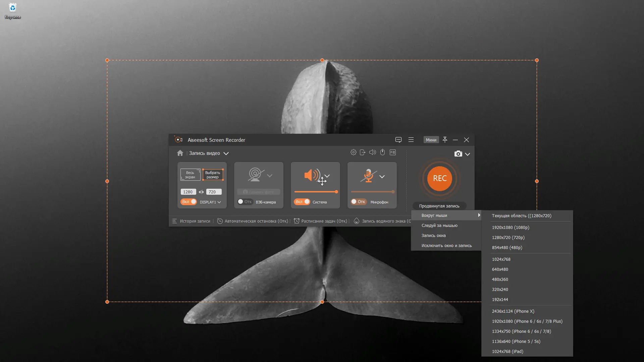Click the Мини button
Image resolution: width=644 pixels, height=362 pixels.
click(x=431, y=140)
